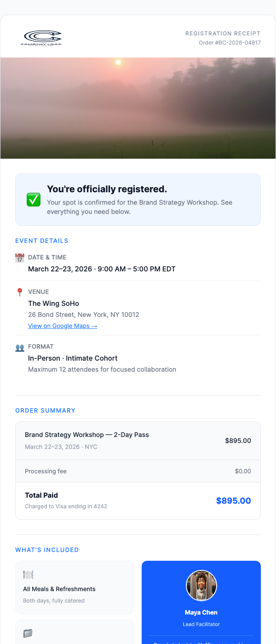The height and width of the screenshot is (644, 276).
Task: Select the EVENT DETAILS section heading
Action: [x=41, y=241]
